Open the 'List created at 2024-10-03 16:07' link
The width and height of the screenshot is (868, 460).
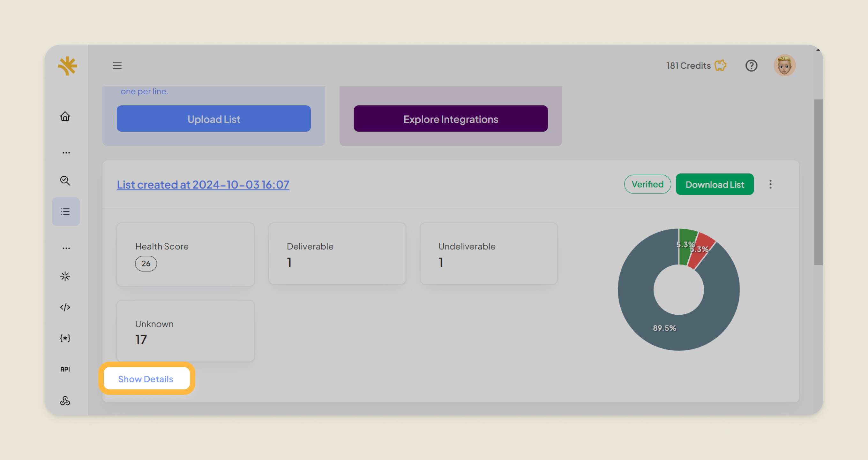pos(203,184)
